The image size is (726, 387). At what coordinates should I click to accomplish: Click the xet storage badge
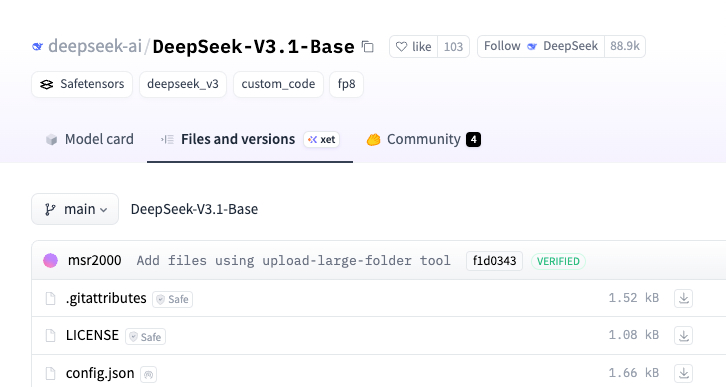[322, 139]
